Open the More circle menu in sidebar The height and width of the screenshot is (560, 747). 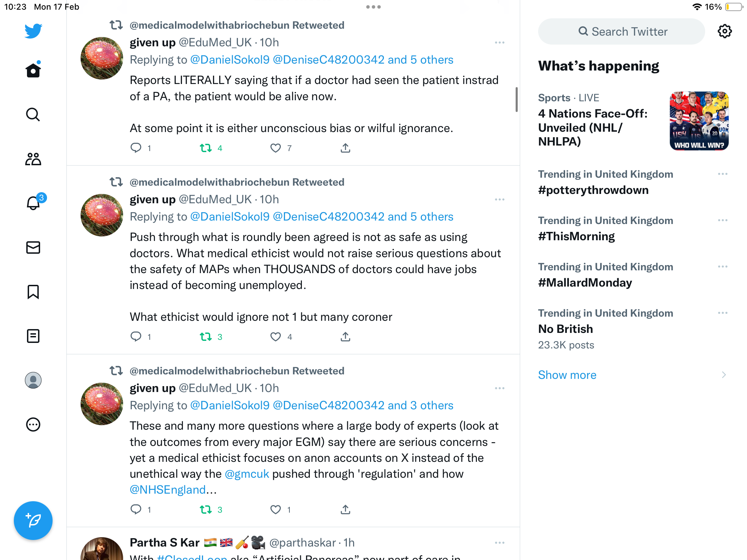click(33, 424)
